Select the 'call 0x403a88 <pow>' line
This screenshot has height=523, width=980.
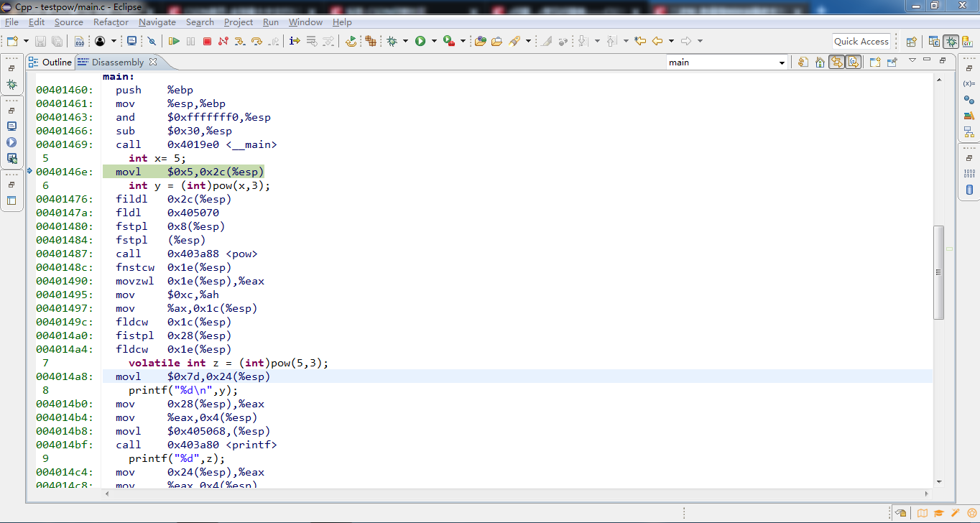[x=186, y=254]
